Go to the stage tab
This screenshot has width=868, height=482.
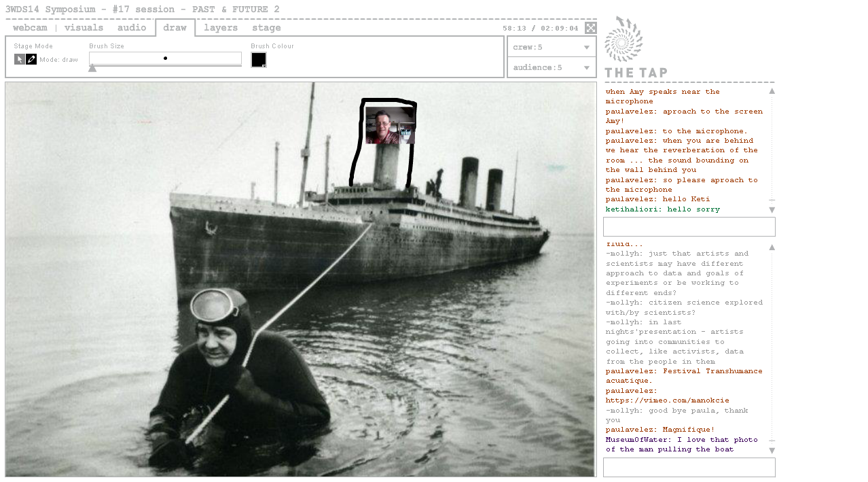[266, 28]
